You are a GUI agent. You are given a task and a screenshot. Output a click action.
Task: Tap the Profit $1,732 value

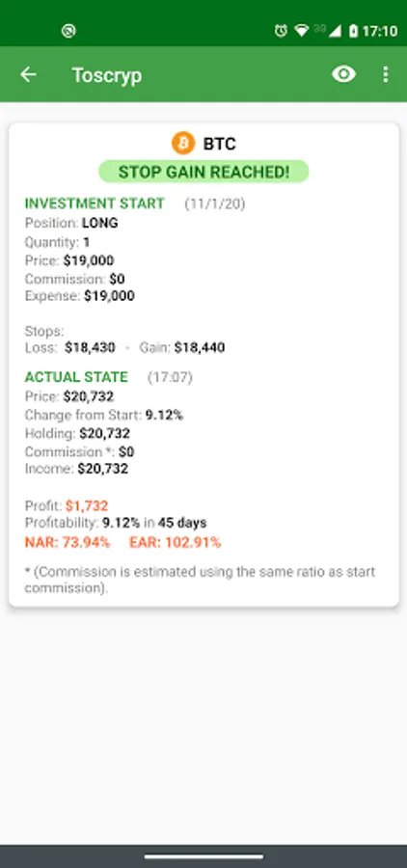point(87,505)
